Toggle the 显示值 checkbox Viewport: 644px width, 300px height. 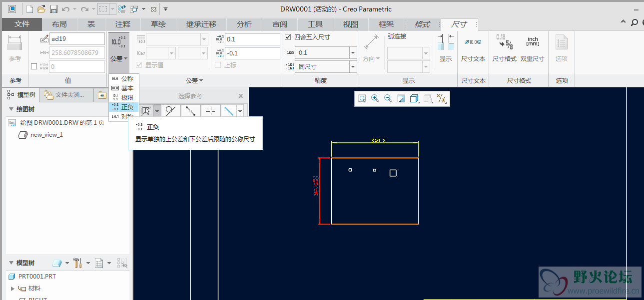(139, 65)
